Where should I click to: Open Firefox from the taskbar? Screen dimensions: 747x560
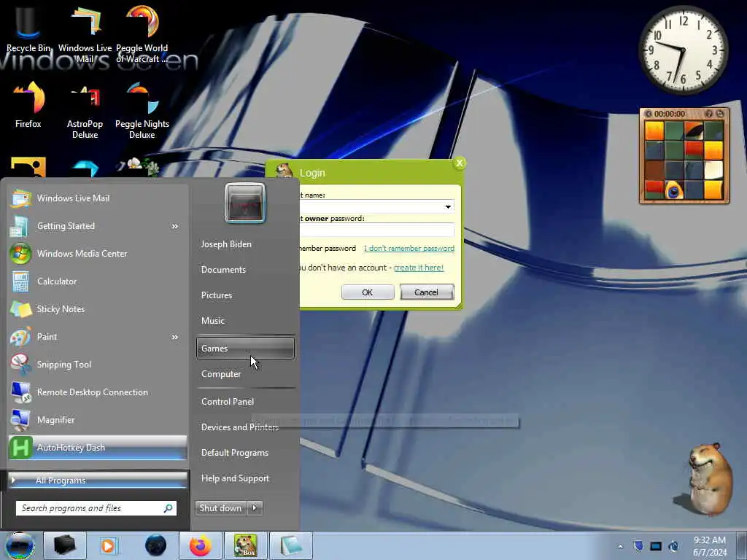coord(200,545)
